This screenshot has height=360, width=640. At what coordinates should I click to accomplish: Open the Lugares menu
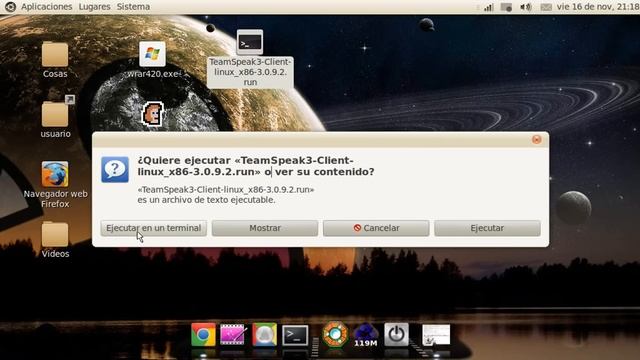click(94, 7)
